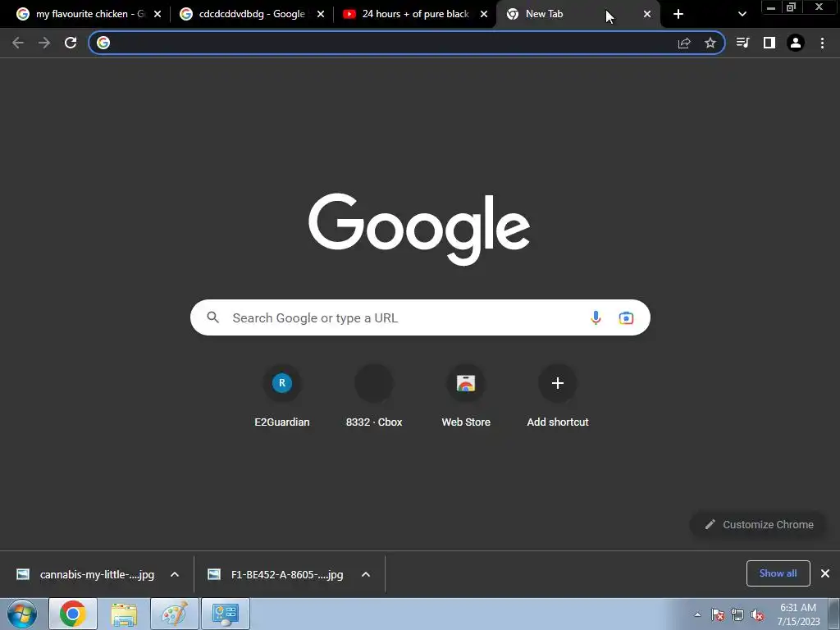The image size is (840, 630).
Task: Click the share this page icon
Action: pos(684,43)
